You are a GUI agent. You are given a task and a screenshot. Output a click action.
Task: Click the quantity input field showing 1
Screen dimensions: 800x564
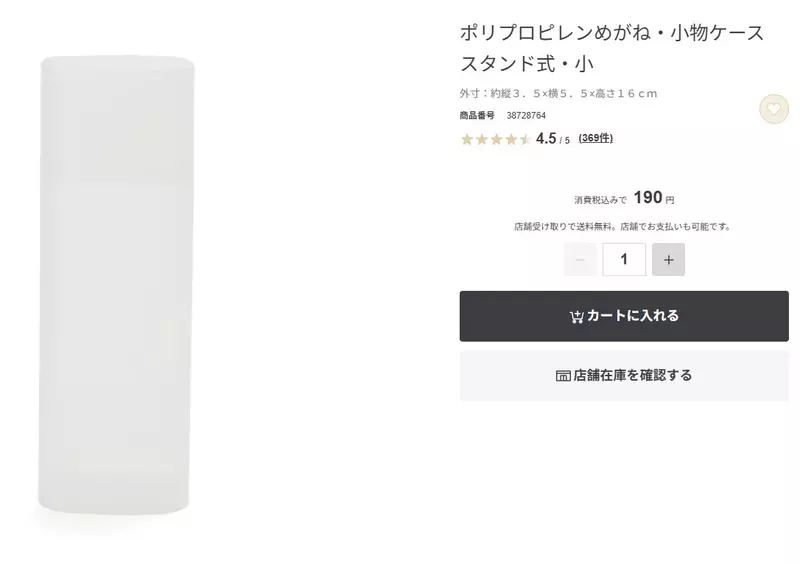[624, 260]
